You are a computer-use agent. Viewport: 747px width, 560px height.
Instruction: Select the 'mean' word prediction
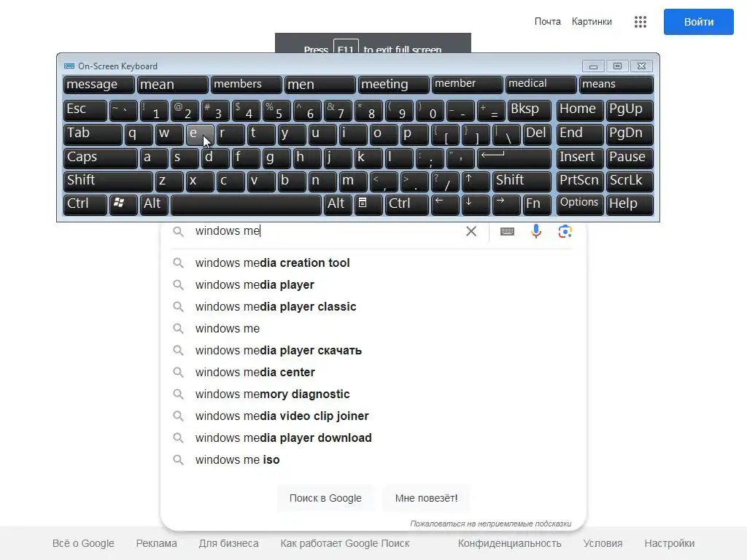point(172,85)
